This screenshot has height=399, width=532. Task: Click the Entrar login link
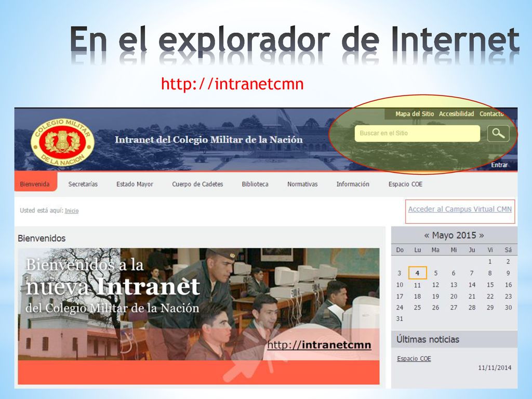pyautogui.click(x=499, y=165)
